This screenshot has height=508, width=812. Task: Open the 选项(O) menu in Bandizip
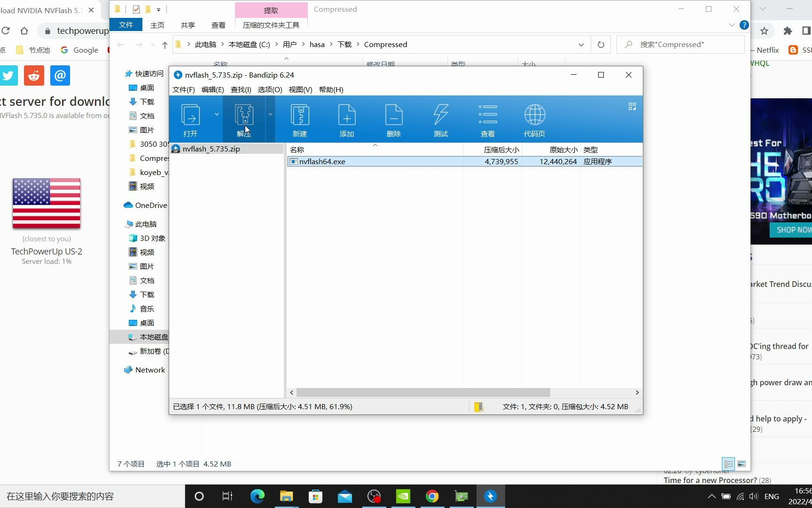point(270,89)
